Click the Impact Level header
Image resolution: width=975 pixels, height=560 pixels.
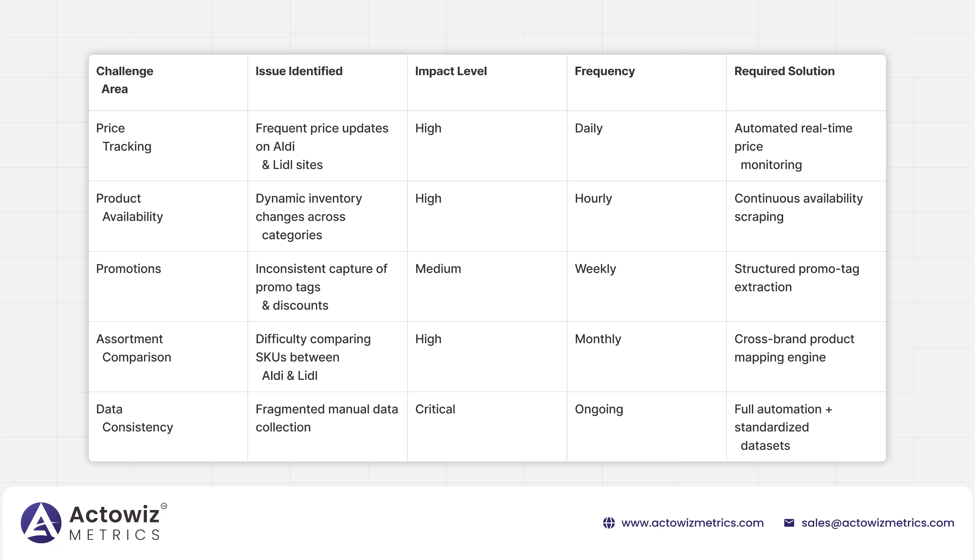point(451,71)
